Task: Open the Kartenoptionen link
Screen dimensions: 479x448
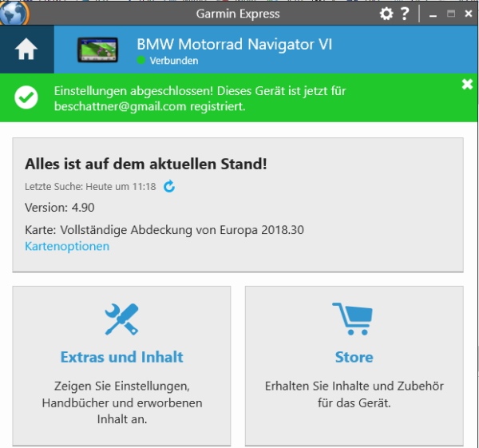Action: (x=67, y=246)
